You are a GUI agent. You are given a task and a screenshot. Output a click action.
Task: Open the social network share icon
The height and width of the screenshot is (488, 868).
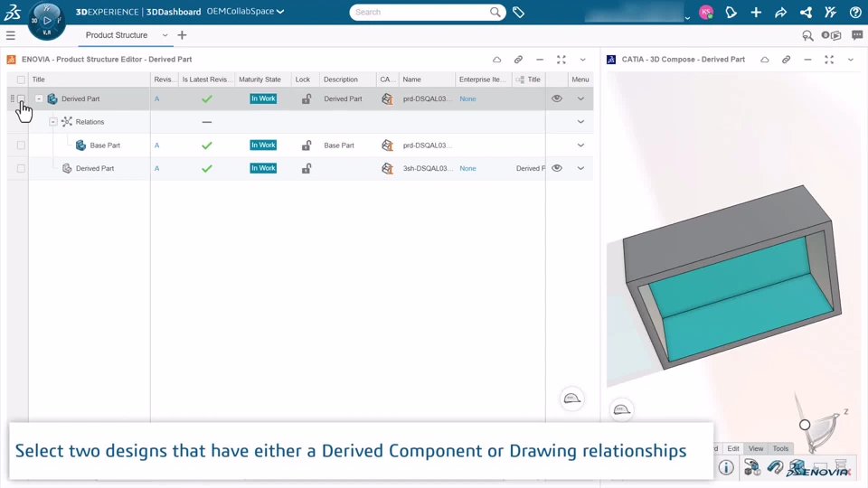pos(806,12)
